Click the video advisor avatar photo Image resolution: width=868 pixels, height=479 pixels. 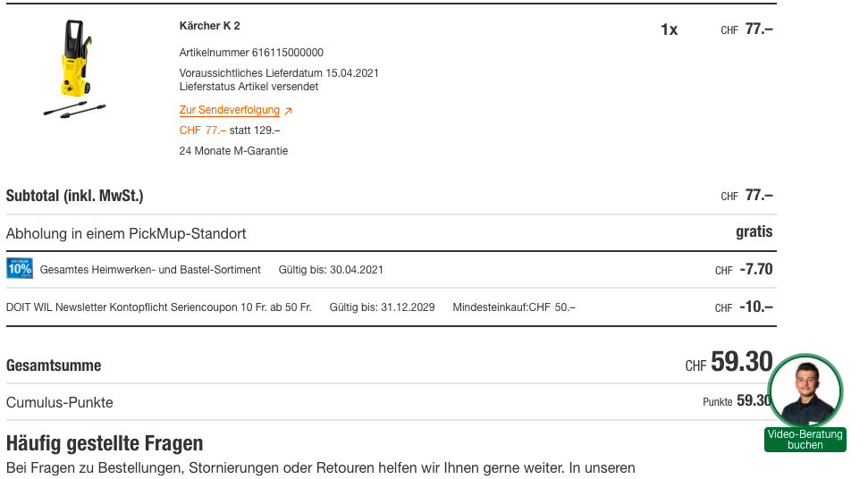tap(805, 391)
